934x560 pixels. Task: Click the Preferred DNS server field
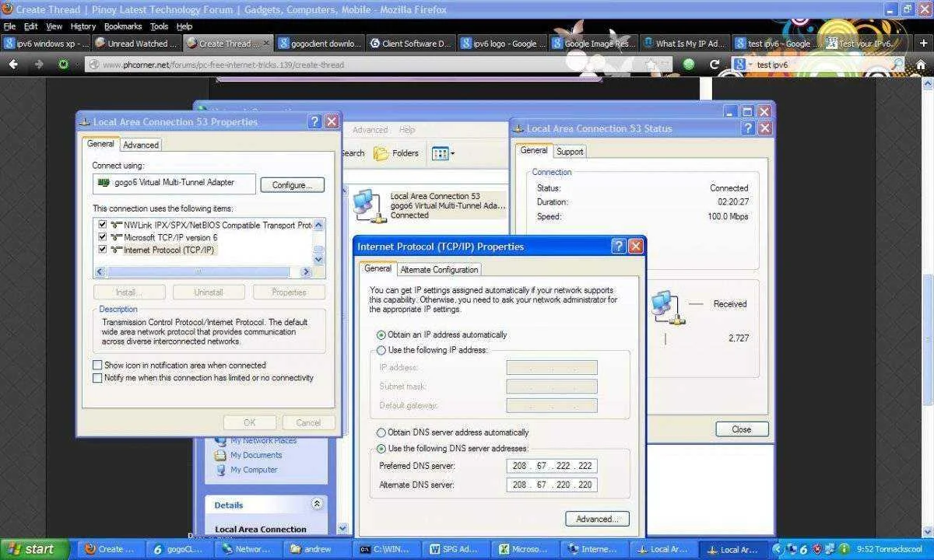(552, 466)
